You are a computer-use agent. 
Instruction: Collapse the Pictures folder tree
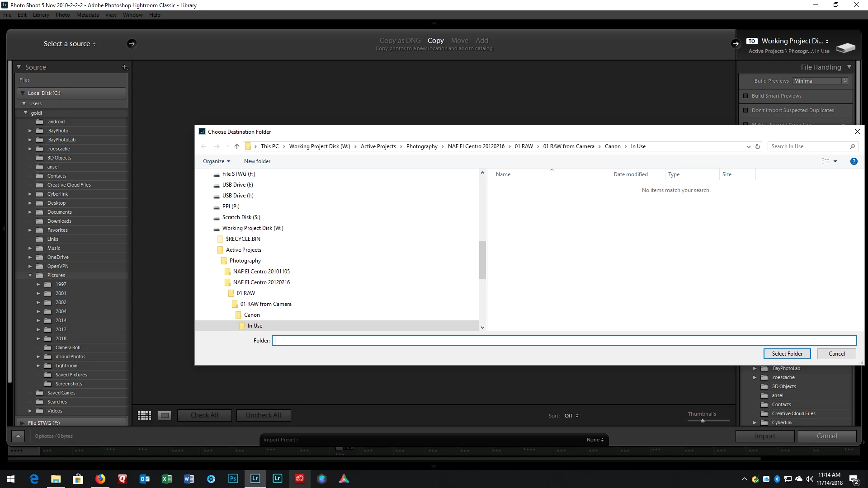pos(30,275)
